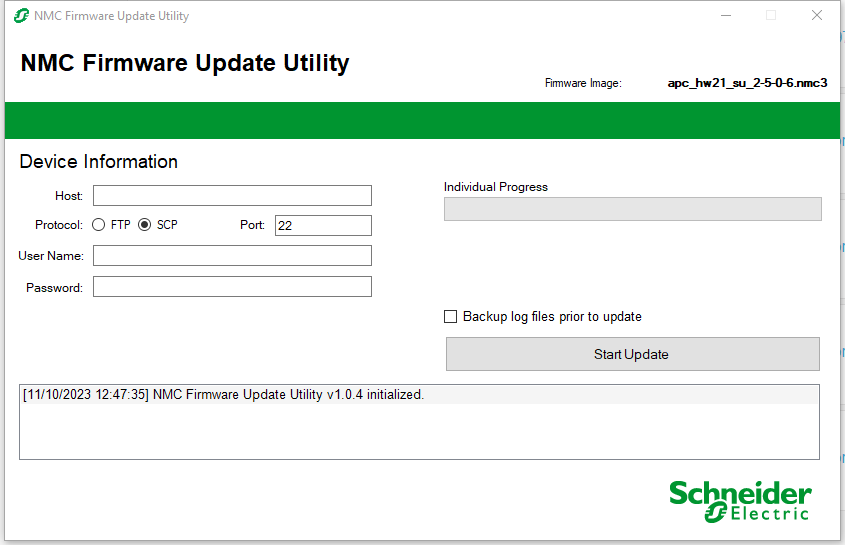Click the Start Update button
Image resolution: width=845 pixels, height=545 pixels.
tap(633, 354)
